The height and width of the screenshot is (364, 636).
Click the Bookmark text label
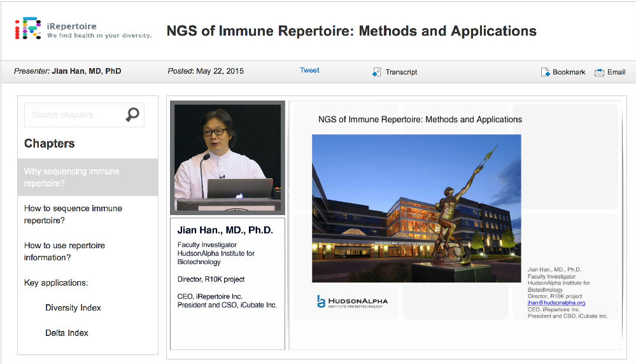click(569, 72)
